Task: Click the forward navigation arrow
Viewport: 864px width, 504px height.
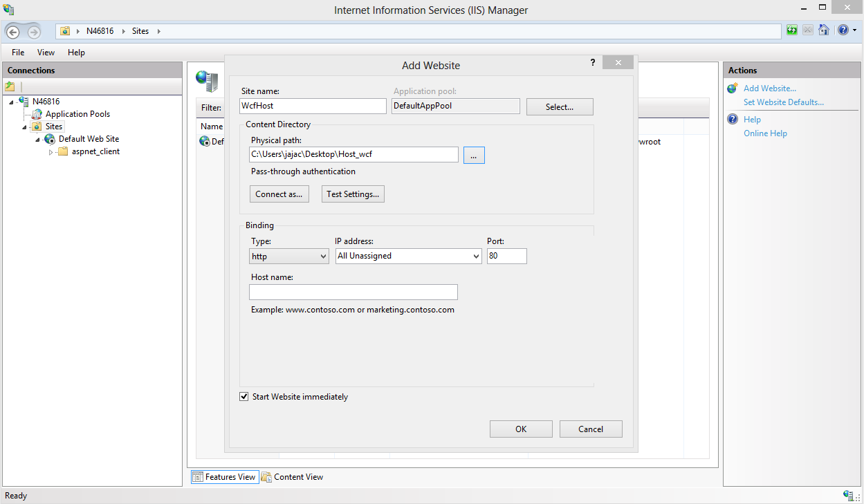Action: point(33,32)
